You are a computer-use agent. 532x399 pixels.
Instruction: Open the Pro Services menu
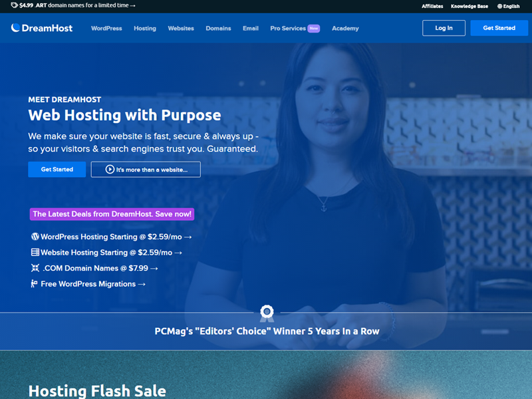tap(288, 28)
